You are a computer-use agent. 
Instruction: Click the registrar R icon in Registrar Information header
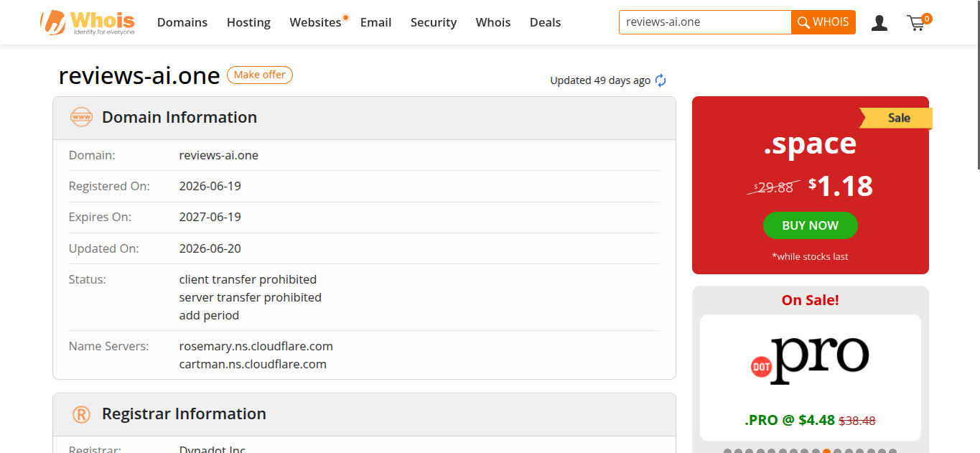click(81, 414)
